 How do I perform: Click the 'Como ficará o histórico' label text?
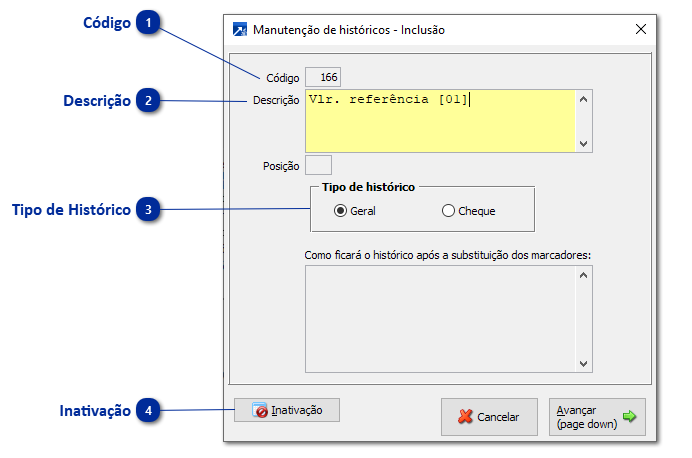tap(448, 255)
